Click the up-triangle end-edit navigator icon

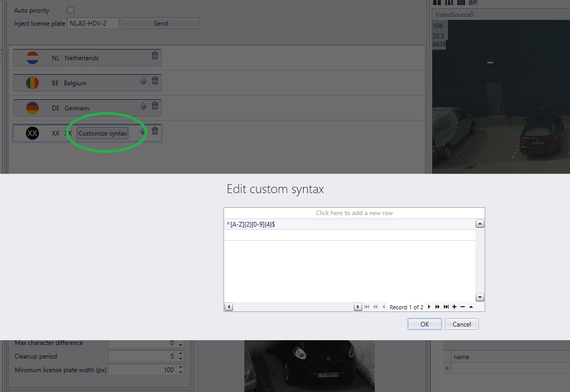point(471,307)
